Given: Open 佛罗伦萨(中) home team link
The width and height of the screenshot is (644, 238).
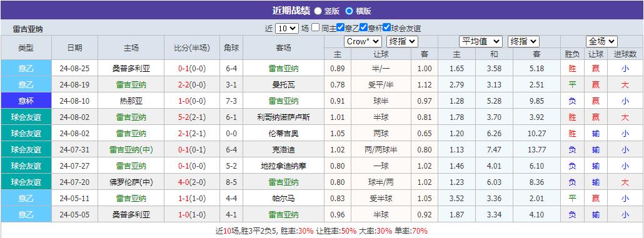Looking at the screenshot, I should coord(131,182).
